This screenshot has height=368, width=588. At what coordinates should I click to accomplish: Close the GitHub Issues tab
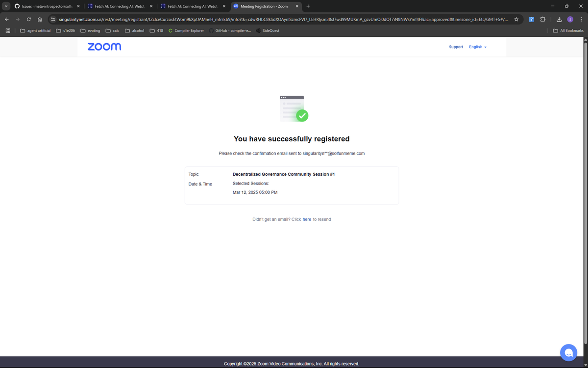click(78, 6)
